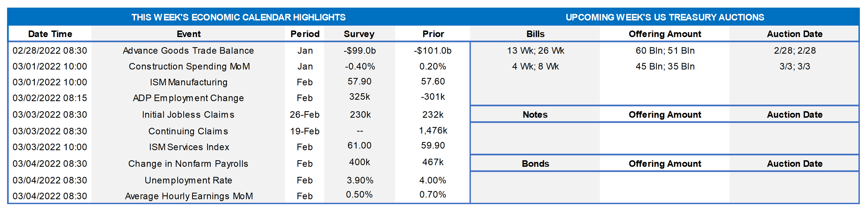
Task: Select the Bonds section header
Action: pyautogui.click(x=535, y=164)
